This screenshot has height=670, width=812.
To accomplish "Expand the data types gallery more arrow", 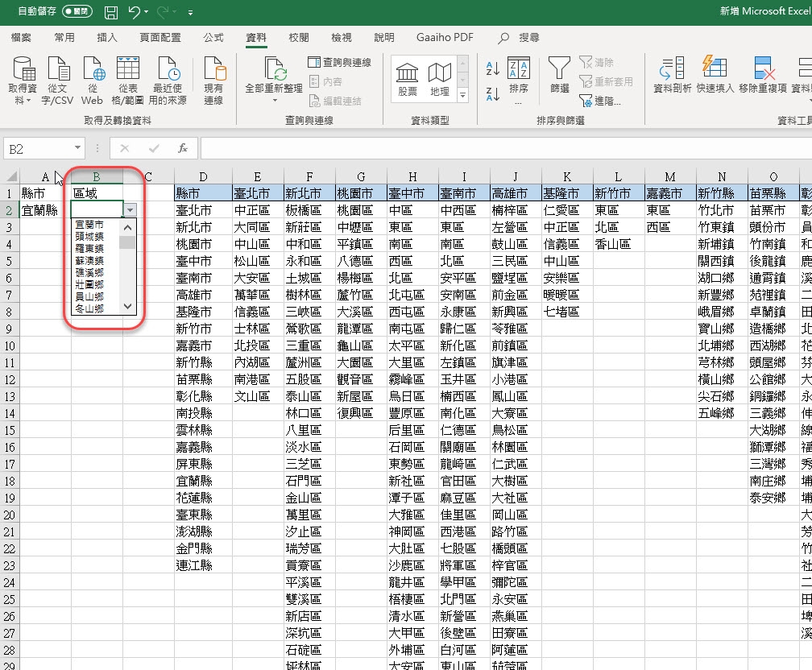I will [462, 96].
